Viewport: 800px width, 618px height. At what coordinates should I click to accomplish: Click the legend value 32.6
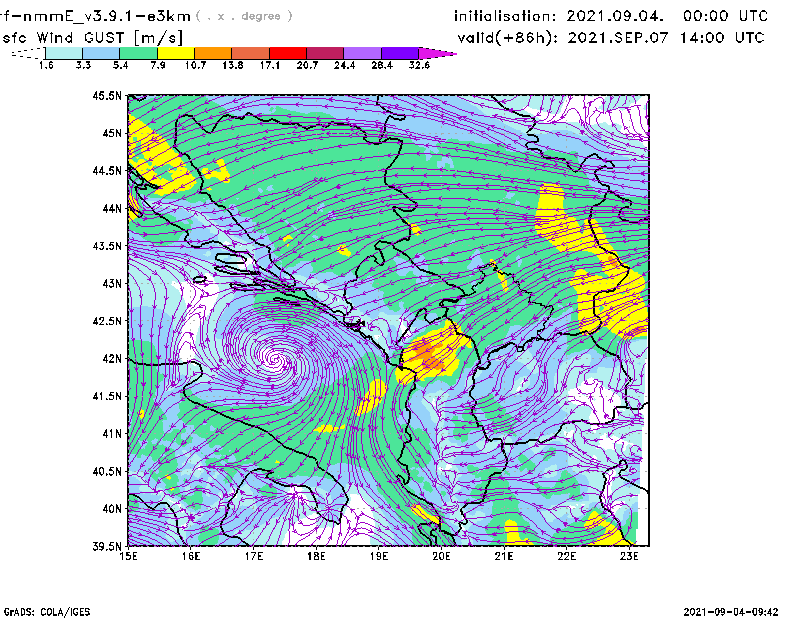tap(419, 65)
